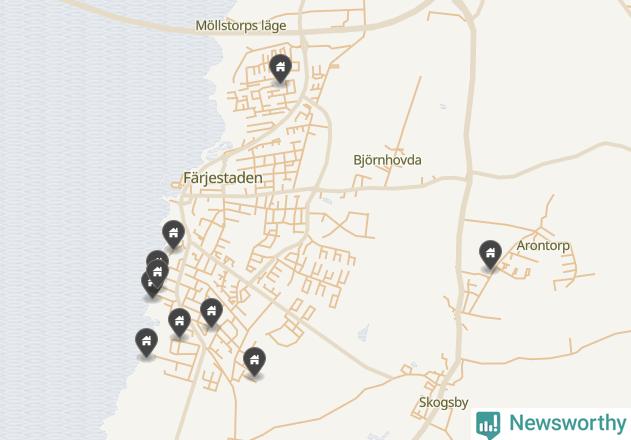631x440 pixels.
Task: Open the Newsworthy text link
Action: click(x=568, y=423)
